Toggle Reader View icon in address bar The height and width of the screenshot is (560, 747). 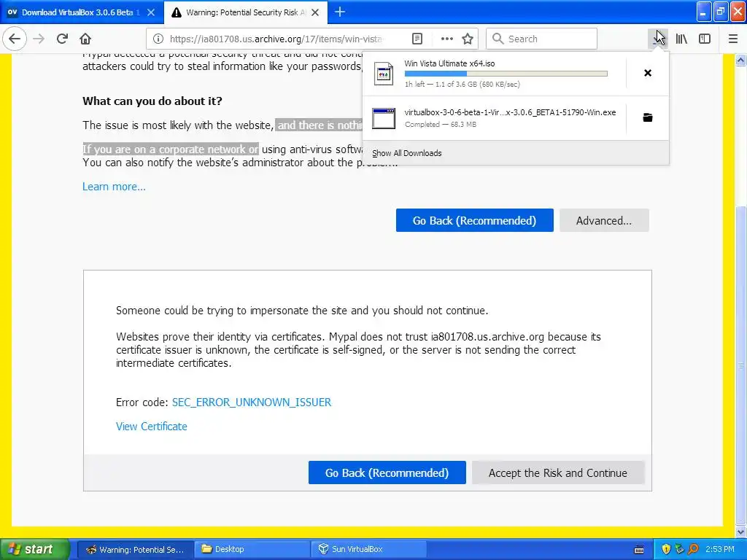tap(417, 39)
